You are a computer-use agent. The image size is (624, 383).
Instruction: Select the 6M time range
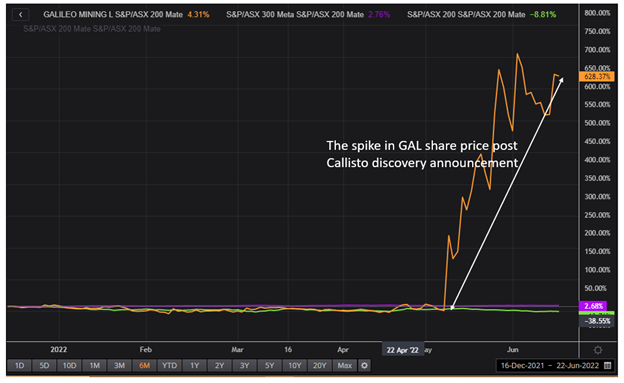(144, 365)
